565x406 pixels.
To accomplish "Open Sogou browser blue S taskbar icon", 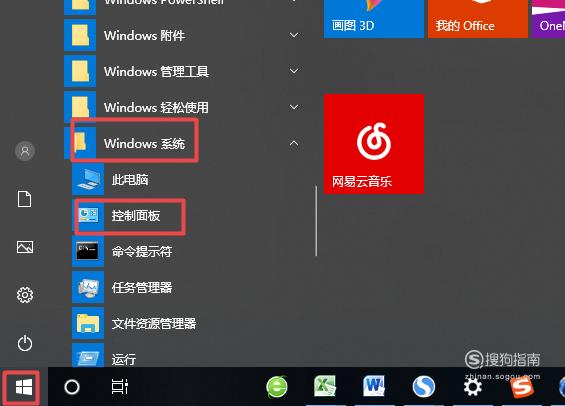I will click(x=423, y=387).
